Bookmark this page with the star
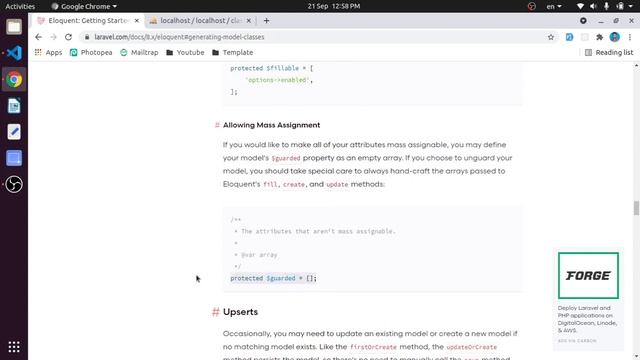 coord(551,37)
